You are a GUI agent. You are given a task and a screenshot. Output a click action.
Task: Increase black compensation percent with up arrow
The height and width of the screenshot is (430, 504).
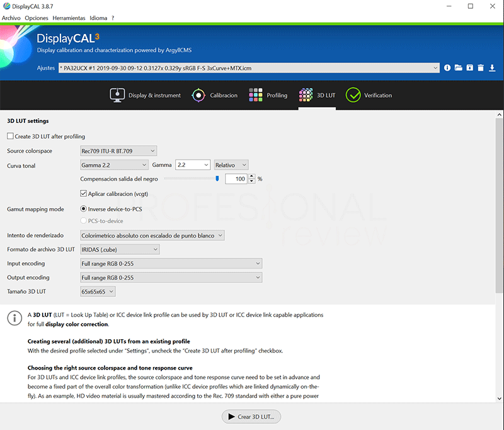coord(251,177)
